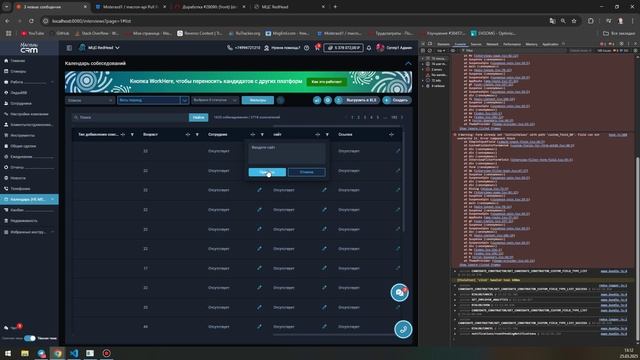Clear the DevTools console

tap(430, 51)
